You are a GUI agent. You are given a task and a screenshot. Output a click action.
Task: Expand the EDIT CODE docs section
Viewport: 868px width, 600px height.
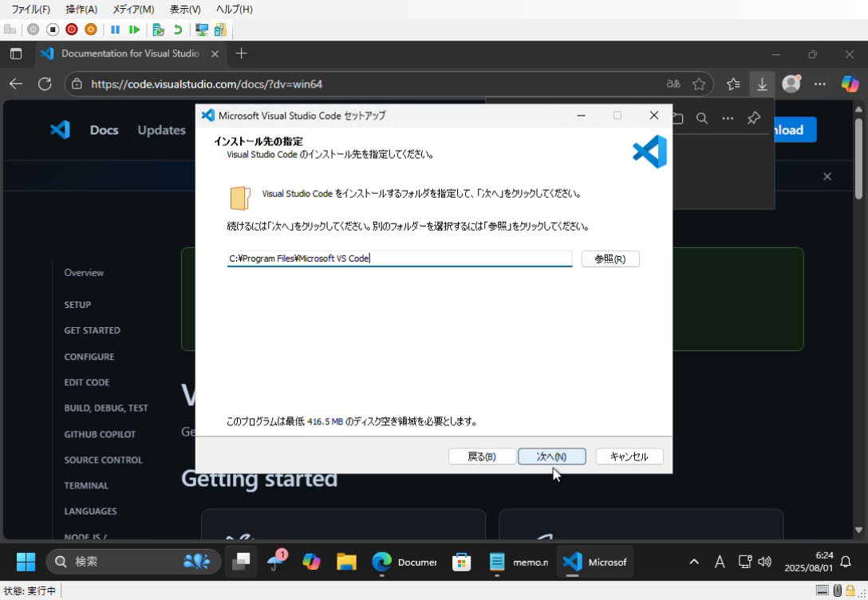(86, 382)
